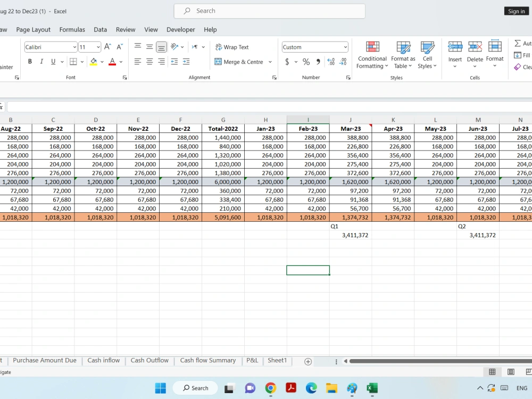
Task: Click increase decimal icon
Action: pyautogui.click(x=331, y=62)
